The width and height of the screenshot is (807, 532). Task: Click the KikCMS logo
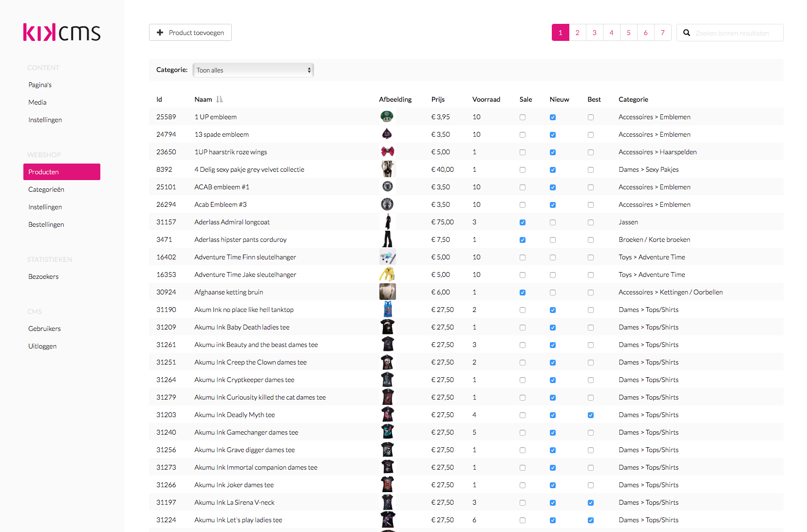click(x=61, y=32)
